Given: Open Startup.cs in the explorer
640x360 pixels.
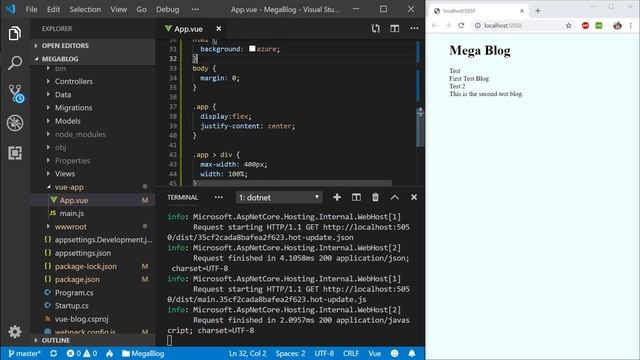Looking at the screenshot, I should point(71,306).
